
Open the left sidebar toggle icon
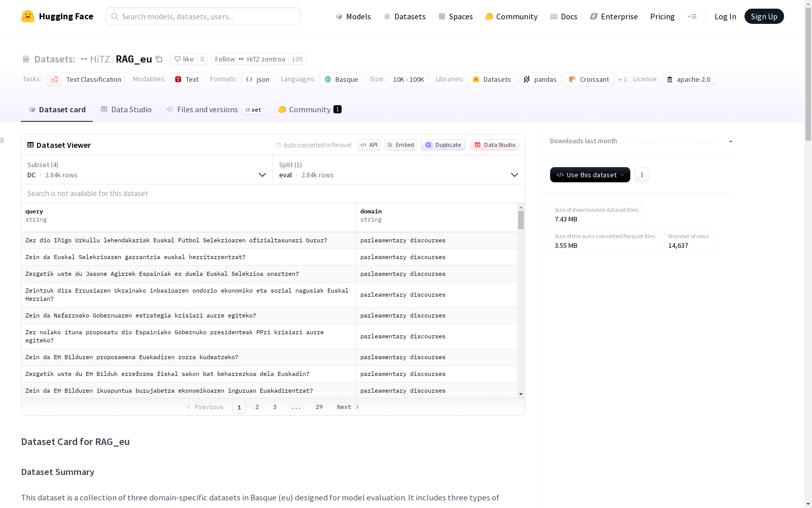[3, 140]
